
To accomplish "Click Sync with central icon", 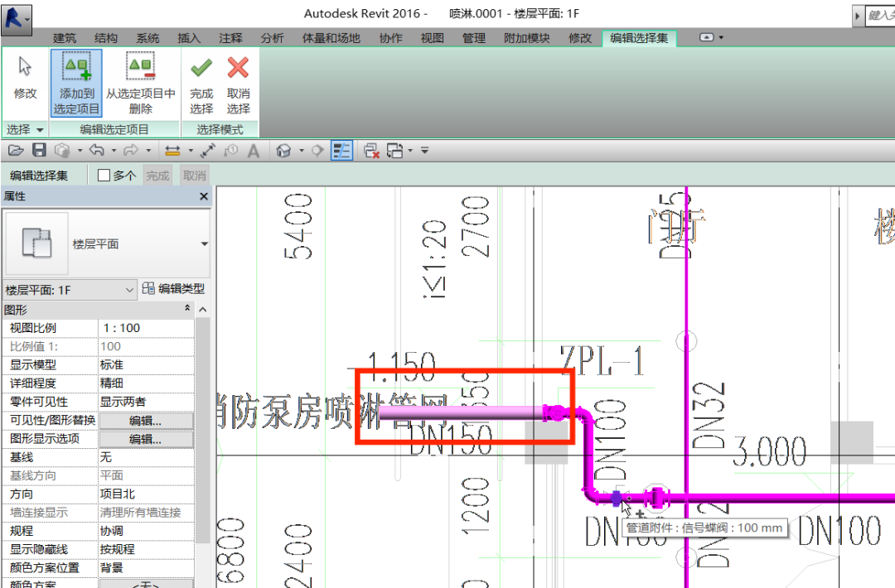I will (62, 151).
